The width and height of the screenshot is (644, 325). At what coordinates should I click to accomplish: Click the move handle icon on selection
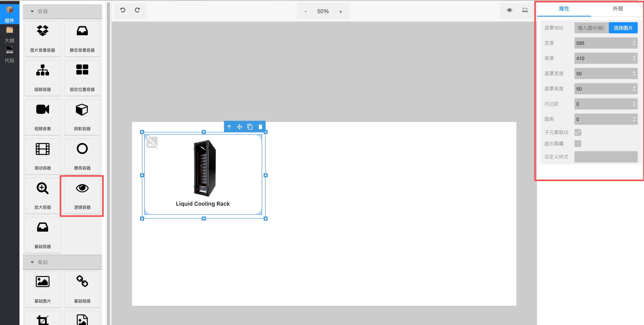click(x=239, y=127)
